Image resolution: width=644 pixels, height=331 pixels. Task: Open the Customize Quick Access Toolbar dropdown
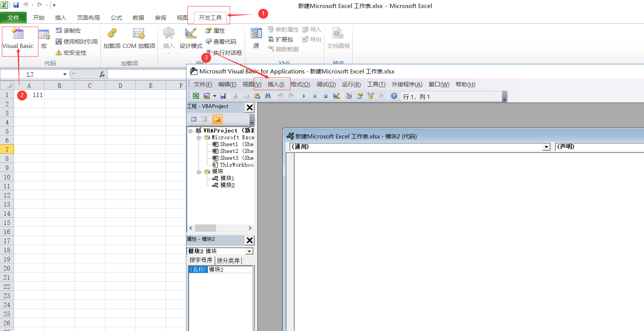point(54,5)
